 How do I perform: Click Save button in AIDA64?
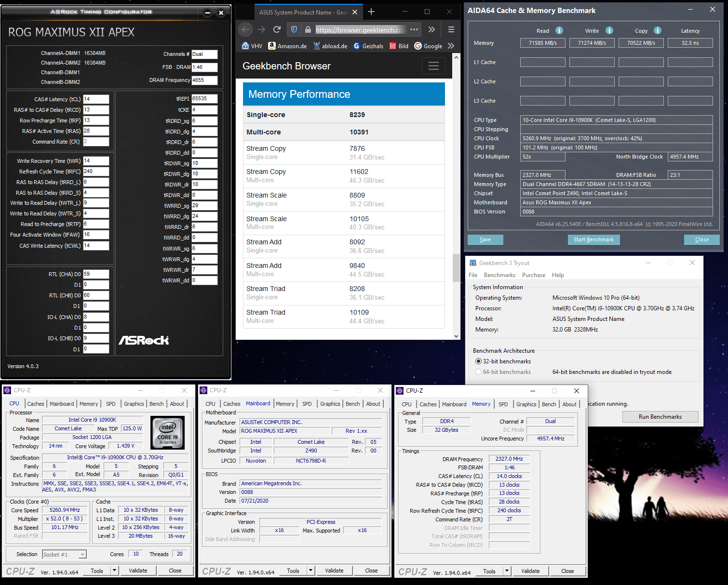[485, 239]
